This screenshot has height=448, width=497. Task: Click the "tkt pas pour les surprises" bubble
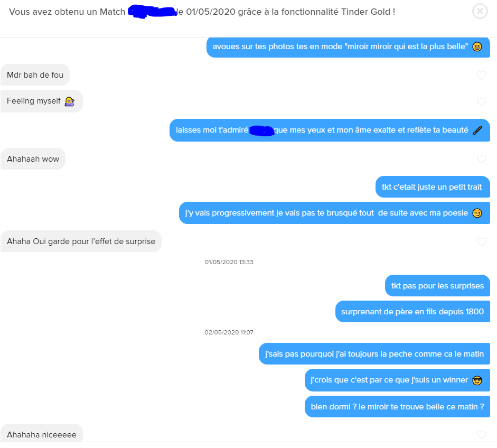pos(437,286)
